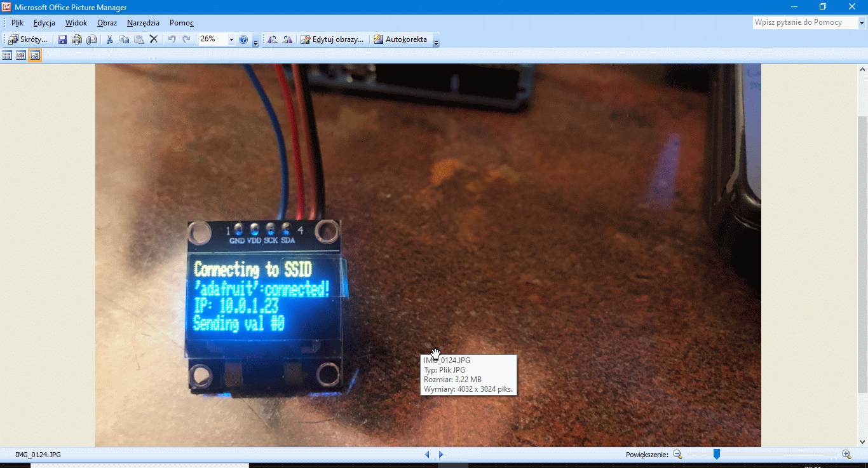Expand the 26% zoom dropdown
Viewport: 868px width, 468px height.
click(x=231, y=39)
